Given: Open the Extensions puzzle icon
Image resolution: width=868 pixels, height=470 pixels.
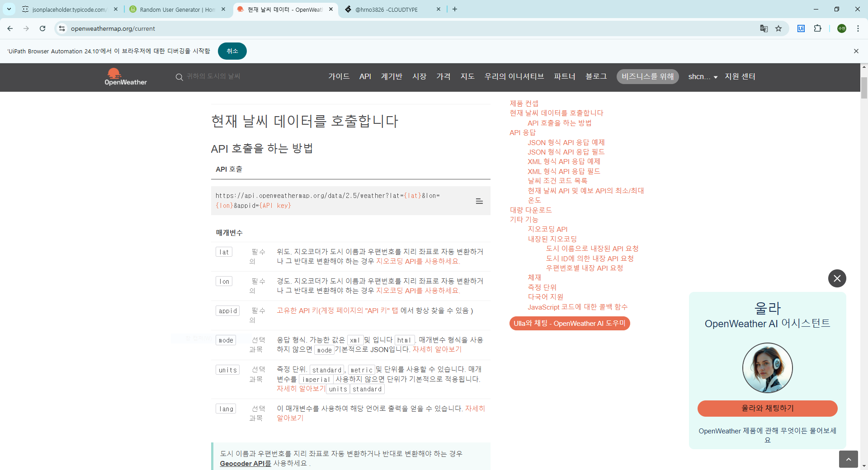Looking at the screenshot, I should 817,28.
